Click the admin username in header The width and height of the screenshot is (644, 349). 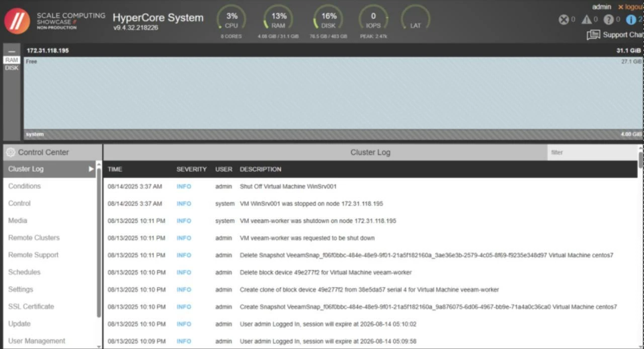(x=601, y=7)
